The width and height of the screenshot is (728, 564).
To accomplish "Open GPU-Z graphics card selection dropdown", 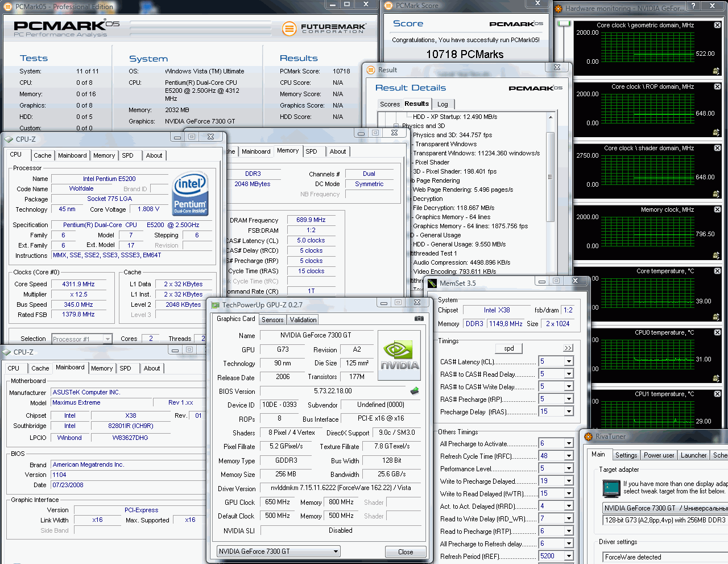I will [336, 551].
